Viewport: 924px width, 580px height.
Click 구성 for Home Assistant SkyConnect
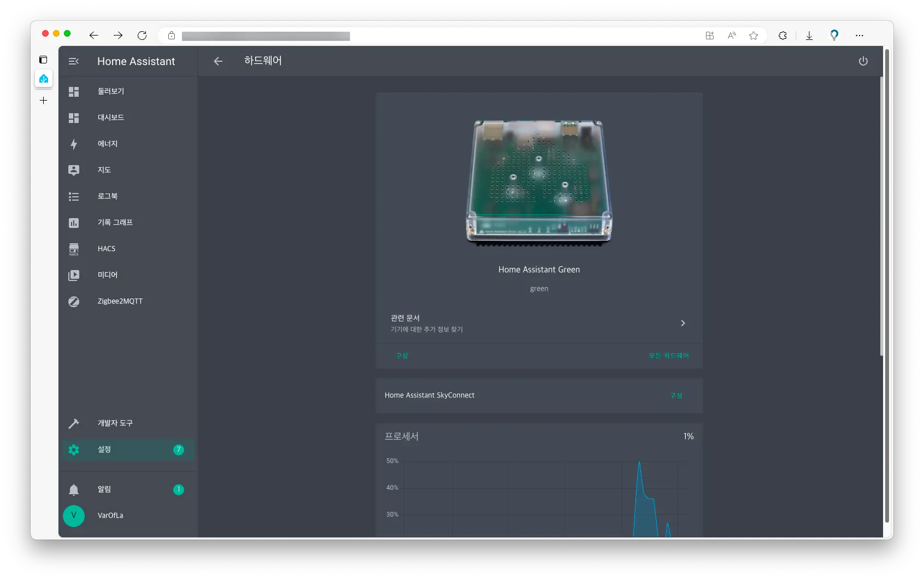tap(676, 396)
